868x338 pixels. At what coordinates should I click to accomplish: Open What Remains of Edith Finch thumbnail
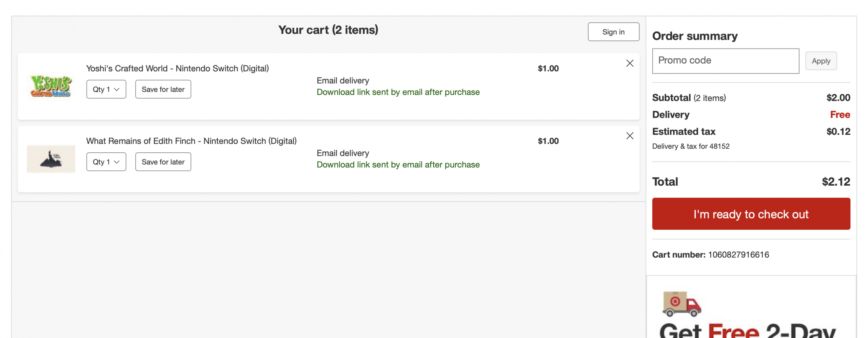tap(51, 159)
